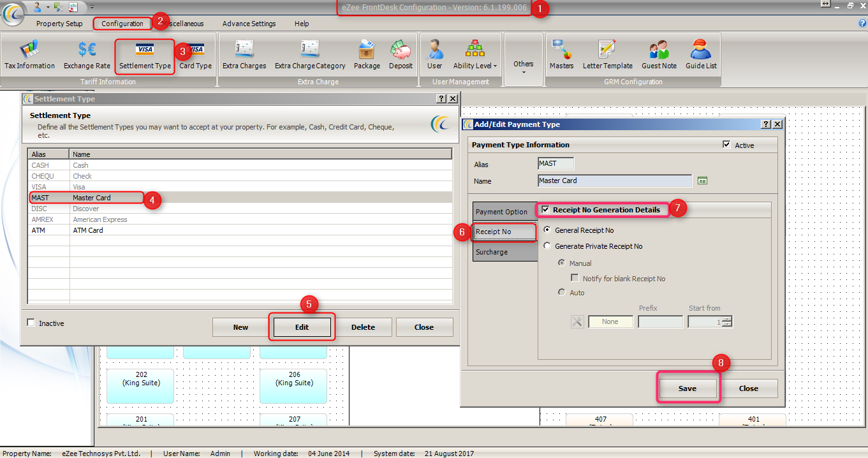Select the ATM Card row
This screenshot has width=868, height=458.
(x=240, y=230)
